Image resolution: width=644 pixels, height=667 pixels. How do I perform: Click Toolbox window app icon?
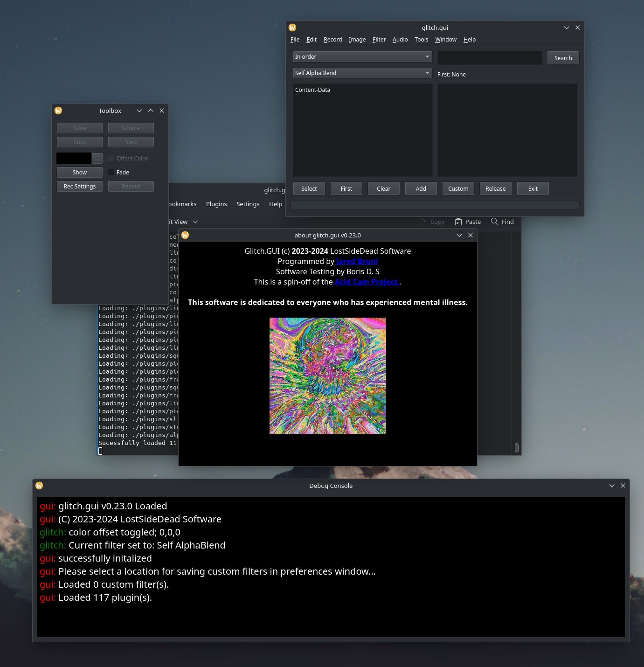click(x=58, y=111)
